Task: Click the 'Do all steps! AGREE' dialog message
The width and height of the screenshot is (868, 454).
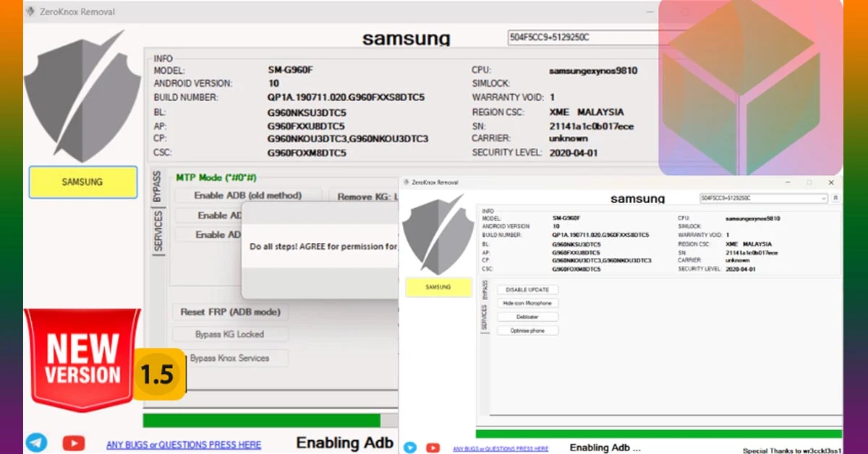Action: click(x=323, y=247)
